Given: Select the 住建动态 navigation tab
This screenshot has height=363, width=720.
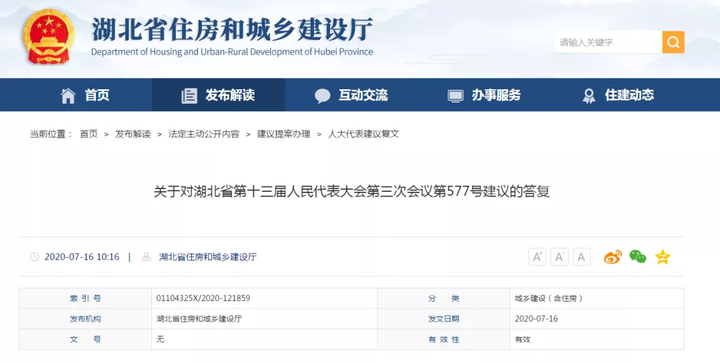Looking at the screenshot, I should (618, 95).
